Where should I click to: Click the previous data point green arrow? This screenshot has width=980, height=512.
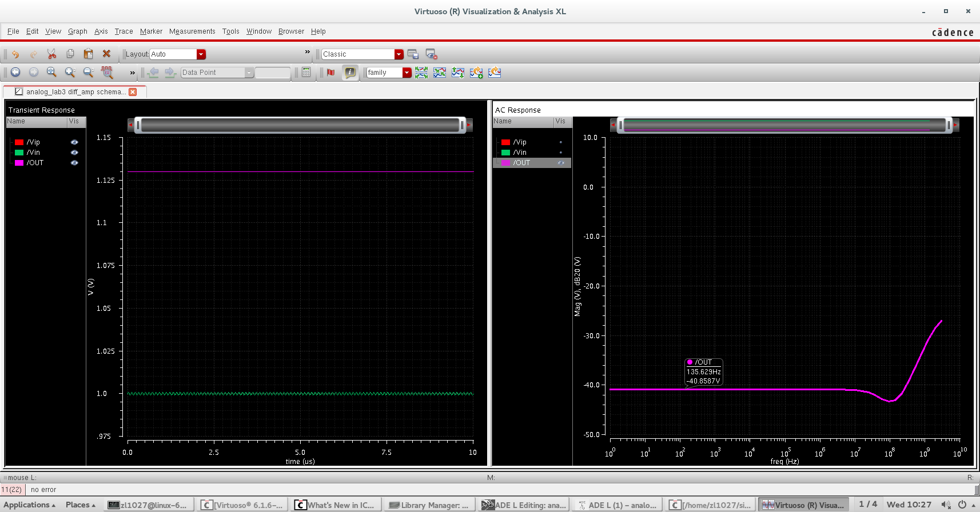tap(153, 73)
